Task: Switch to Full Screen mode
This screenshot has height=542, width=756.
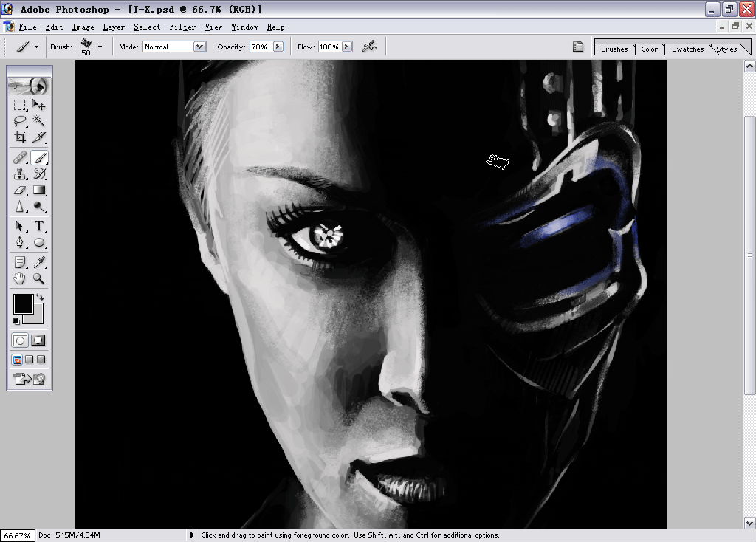Action: point(41,360)
